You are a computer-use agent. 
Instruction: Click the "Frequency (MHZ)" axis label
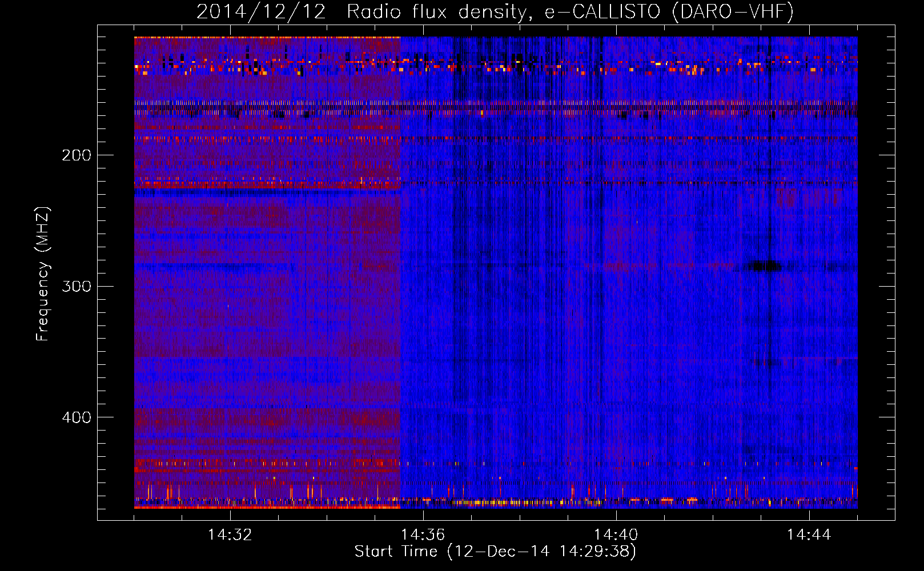[43, 274]
